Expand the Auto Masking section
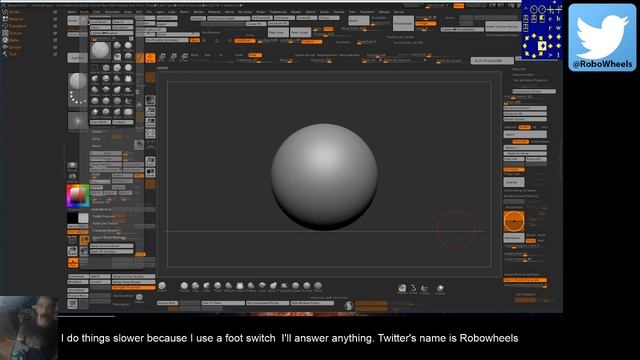This screenshot has height=360, width=640. [102, 209]
